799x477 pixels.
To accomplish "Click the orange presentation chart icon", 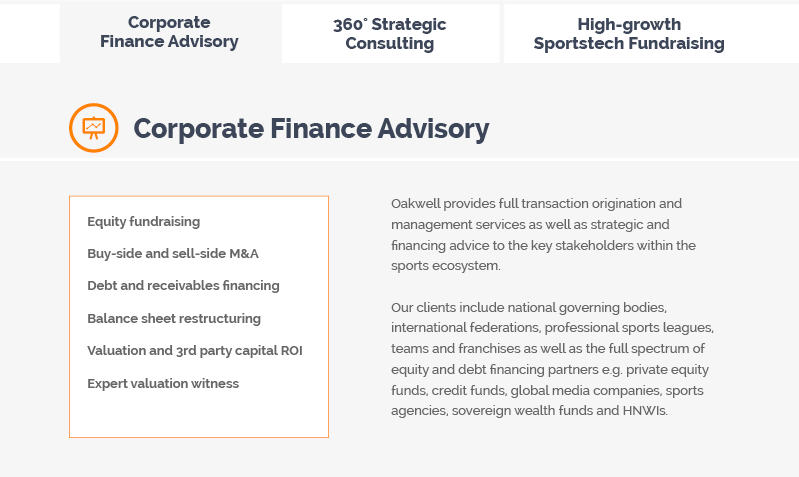I will (x=94, y=128).
